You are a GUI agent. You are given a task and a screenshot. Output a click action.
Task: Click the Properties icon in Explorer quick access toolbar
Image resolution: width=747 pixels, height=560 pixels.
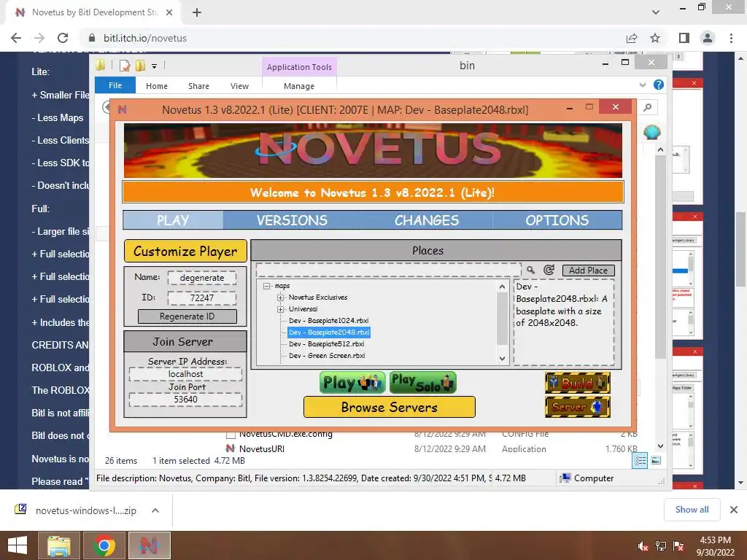point(125,66)
